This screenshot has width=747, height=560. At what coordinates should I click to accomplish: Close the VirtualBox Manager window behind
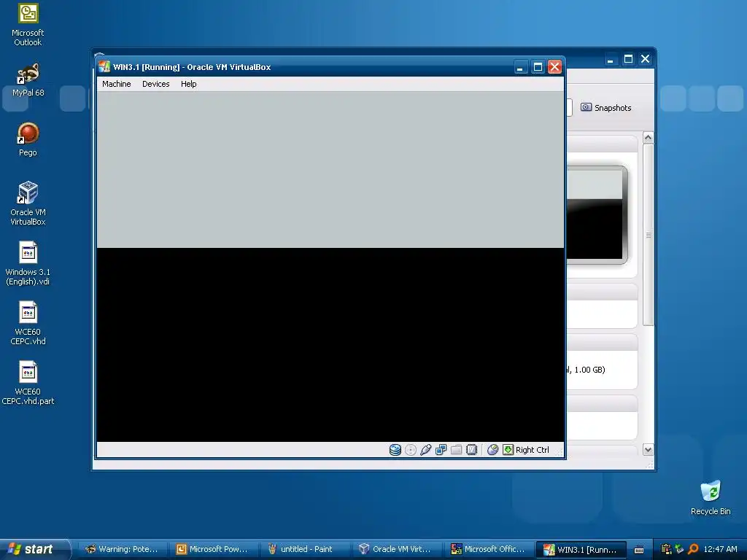[x=645, y=58]
